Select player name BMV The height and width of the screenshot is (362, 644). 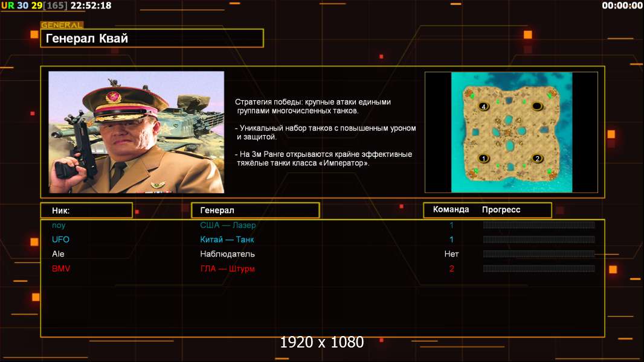pyautogui.click(x=61, y=268)
